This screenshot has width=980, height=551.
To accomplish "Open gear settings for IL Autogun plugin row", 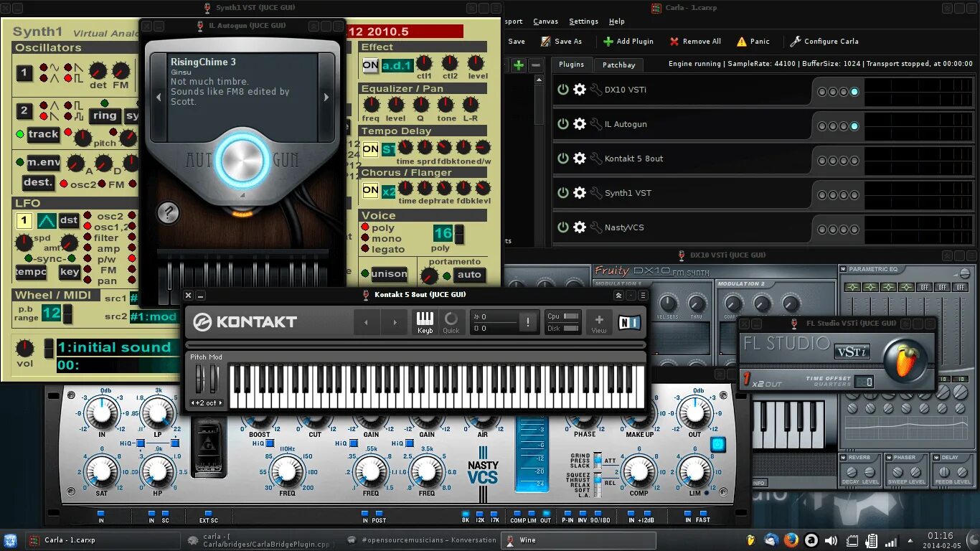I will click(580, 124).
